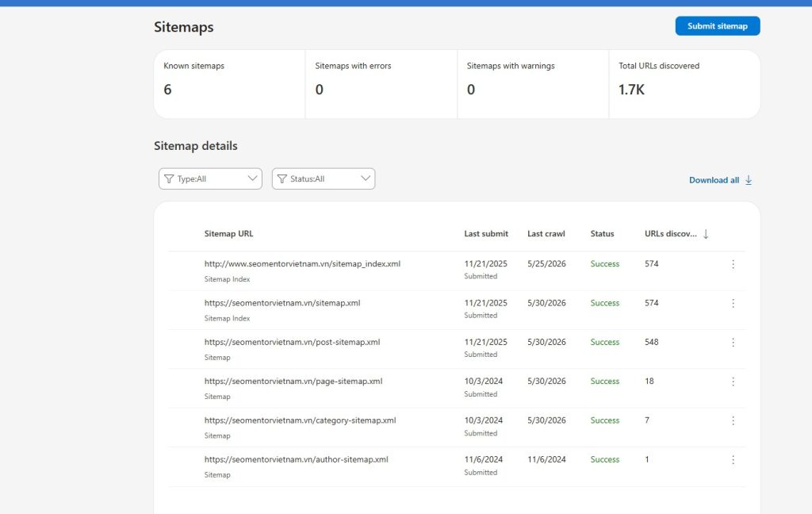The width and height of the screenshot is (812, 514).
Task: Open more options for author-sitemap.xml row
Action: 733,459
